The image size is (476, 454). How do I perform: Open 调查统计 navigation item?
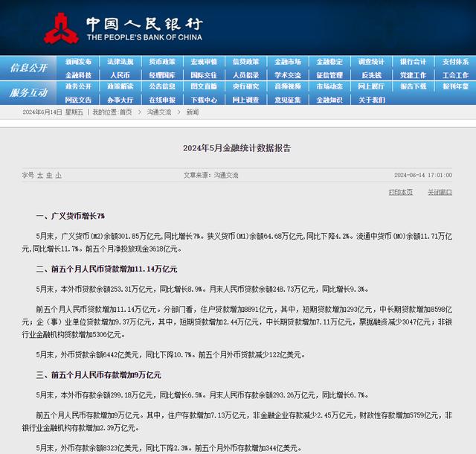click(371, 62)
